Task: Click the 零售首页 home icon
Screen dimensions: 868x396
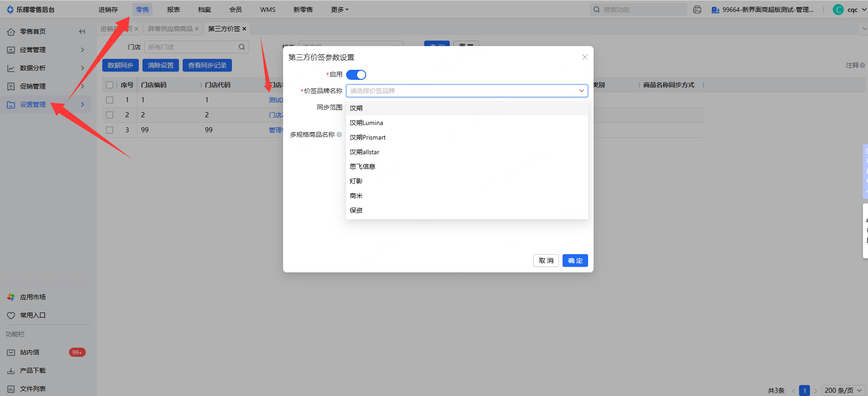Action: pyautogui.click(x=11, y=31)
